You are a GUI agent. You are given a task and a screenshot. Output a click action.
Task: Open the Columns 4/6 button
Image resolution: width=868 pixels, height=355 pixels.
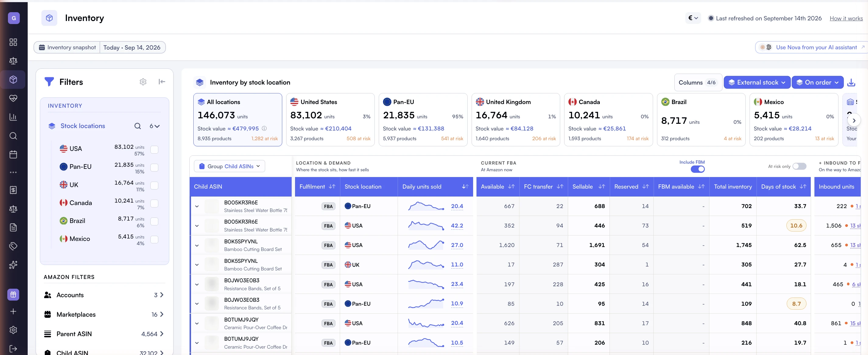pyautogui.click(x=698, y=82)
